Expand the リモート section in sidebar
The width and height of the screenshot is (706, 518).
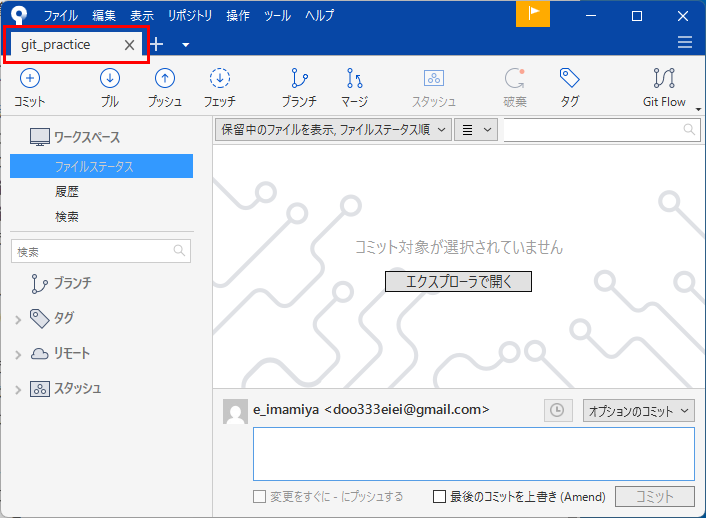pos(18,354)
